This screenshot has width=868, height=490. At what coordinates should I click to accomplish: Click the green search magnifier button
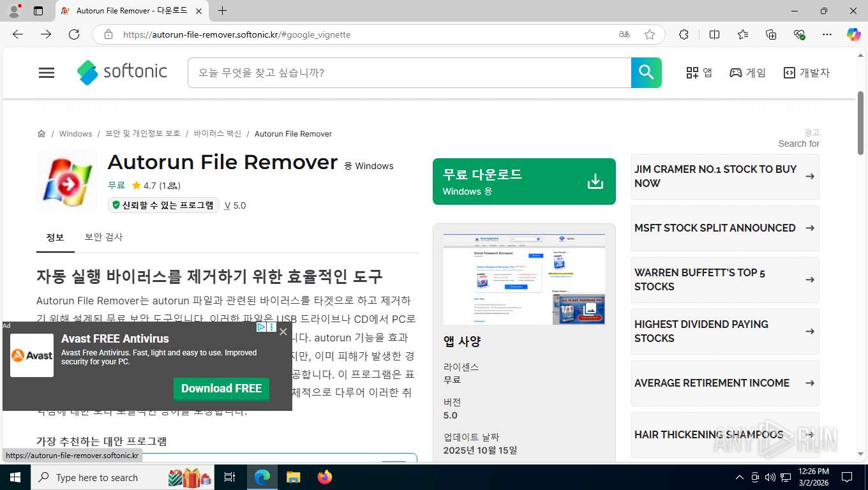pos(647,73)
